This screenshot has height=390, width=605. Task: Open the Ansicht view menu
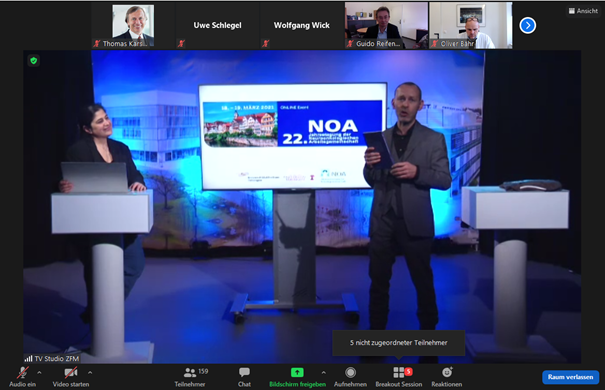(583, 11)
